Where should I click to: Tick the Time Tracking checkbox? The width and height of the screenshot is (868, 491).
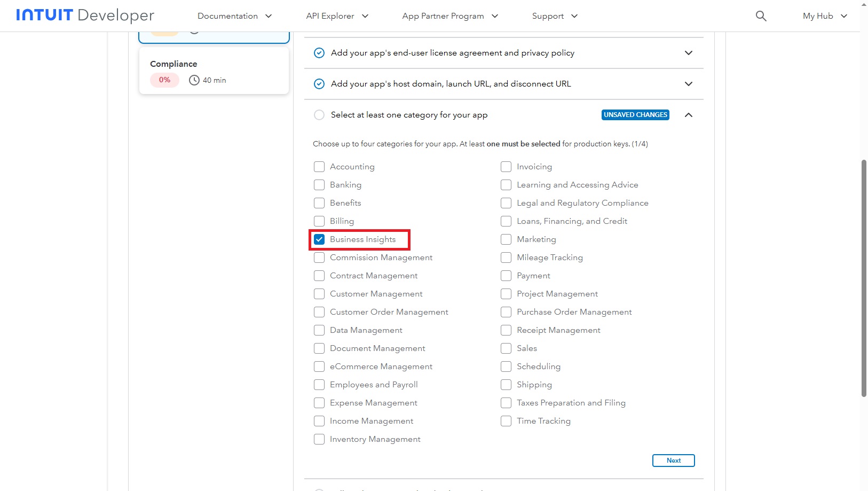(506, 421)
